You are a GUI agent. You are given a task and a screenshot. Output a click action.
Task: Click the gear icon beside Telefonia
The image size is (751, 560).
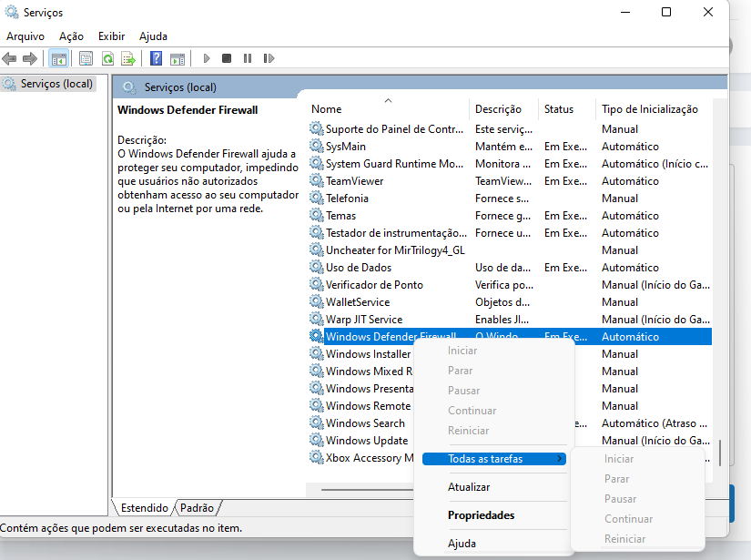316,198
